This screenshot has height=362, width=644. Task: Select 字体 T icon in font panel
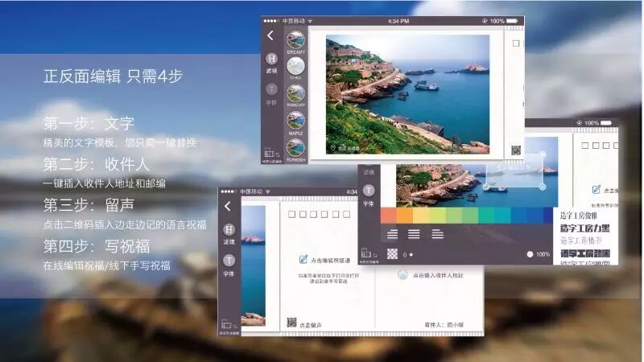point(369,191)
